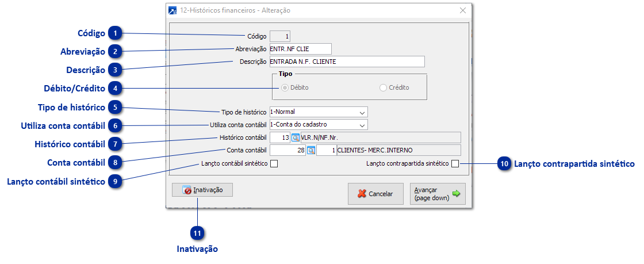Check the Lançto contrapartida sintético box
This screenshot has width=644, height=264.
pyautogui.click(x=455, y=164)
